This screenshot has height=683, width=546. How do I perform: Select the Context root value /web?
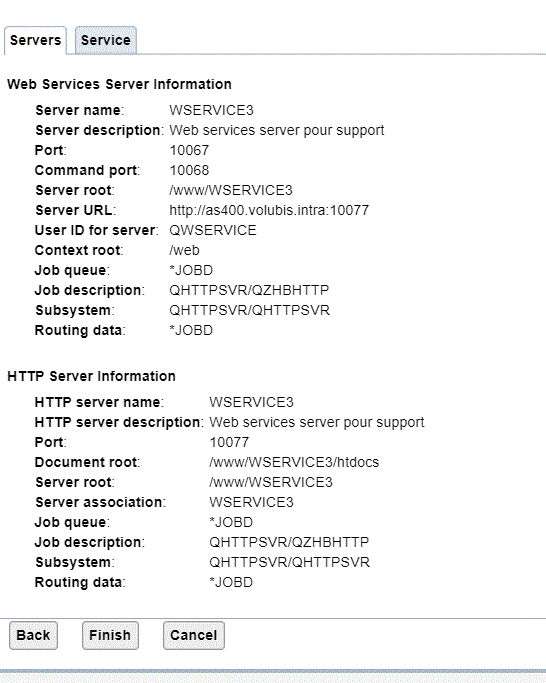(x=184, y=250)
